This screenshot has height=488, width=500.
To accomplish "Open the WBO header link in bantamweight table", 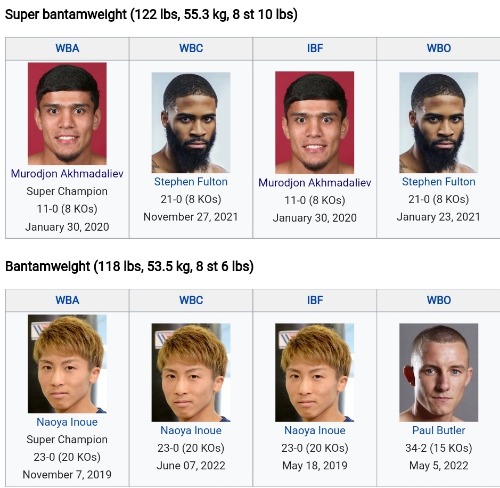I will [439, 300].
